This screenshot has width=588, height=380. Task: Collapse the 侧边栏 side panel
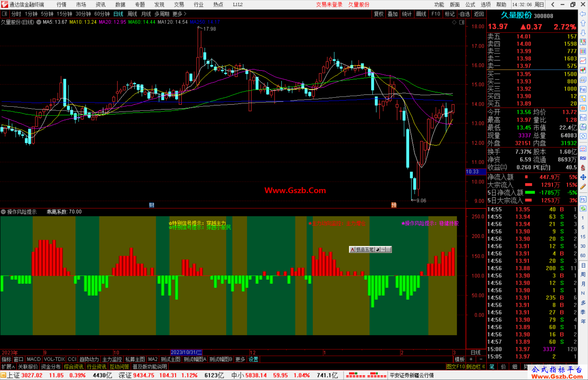476,367
